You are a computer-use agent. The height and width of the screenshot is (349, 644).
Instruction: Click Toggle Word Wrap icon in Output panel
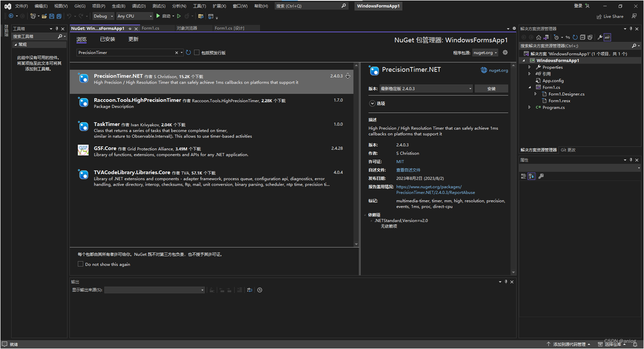point(249,290)
